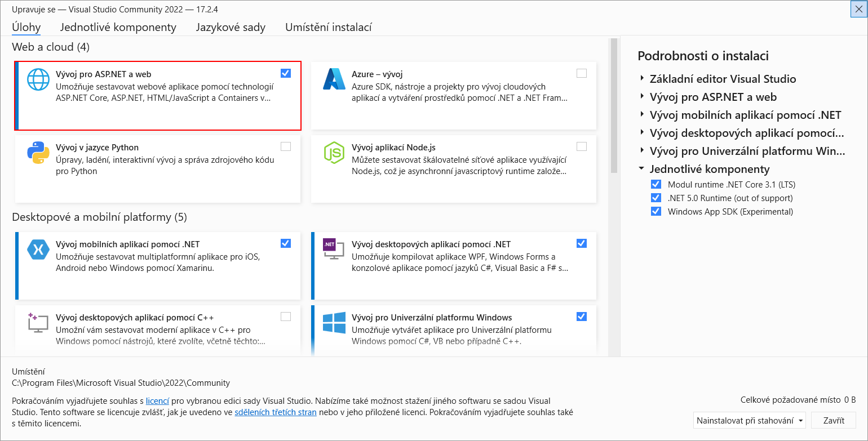The image size is (868, 441).
Task: Click the .NET desktop development icon
Action: (334, 250)
